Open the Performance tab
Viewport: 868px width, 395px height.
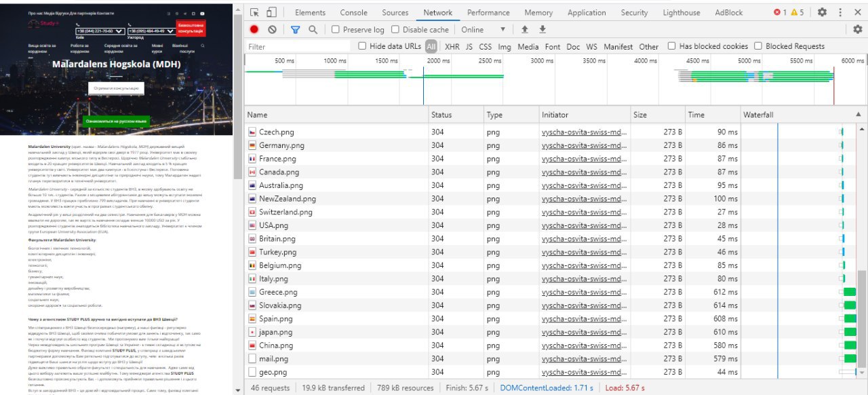click(x=488, y=12)
